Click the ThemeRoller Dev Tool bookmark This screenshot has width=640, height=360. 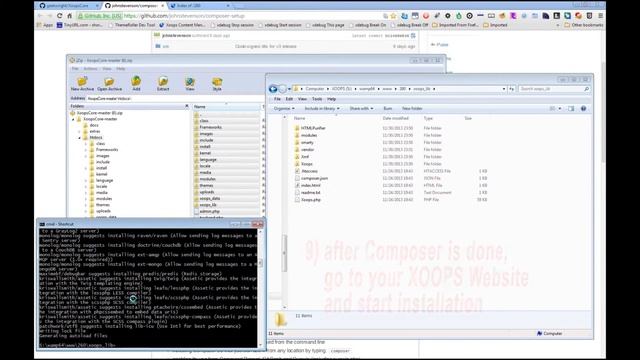tap(132, 25)
